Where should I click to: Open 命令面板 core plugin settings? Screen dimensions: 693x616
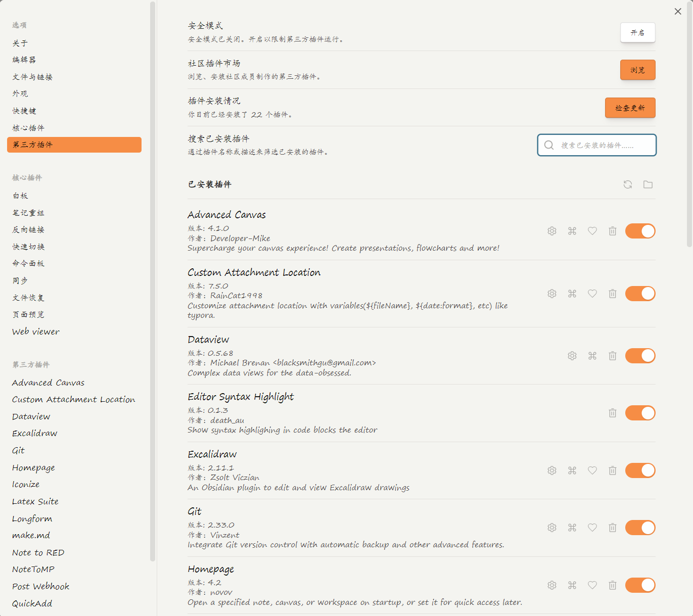[x=74, y=264]
